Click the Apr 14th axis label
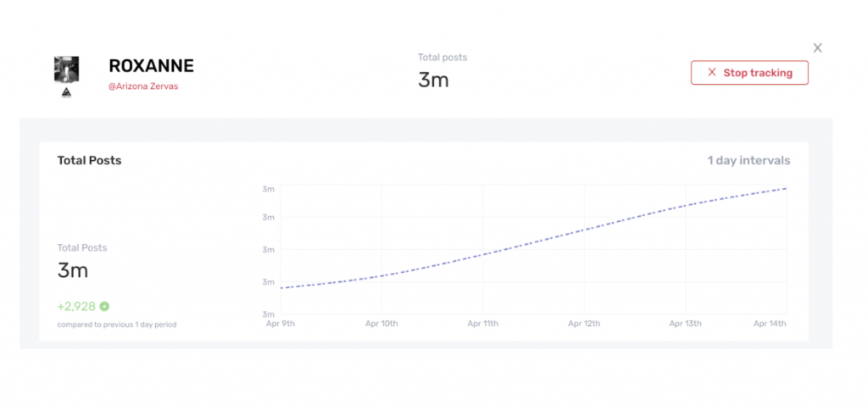The width and height of the screenshot is (868, 410). tap(770, 324)
